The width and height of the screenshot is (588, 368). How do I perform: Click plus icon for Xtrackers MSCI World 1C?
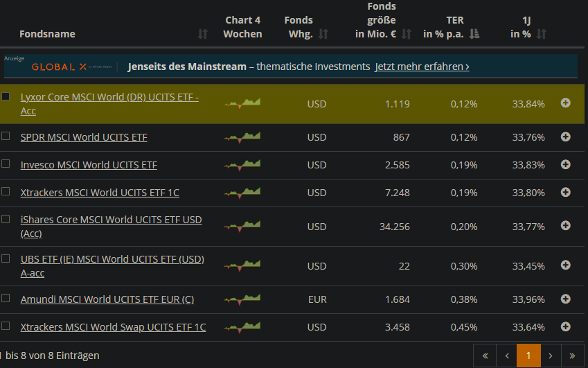(x=566, y=193)
